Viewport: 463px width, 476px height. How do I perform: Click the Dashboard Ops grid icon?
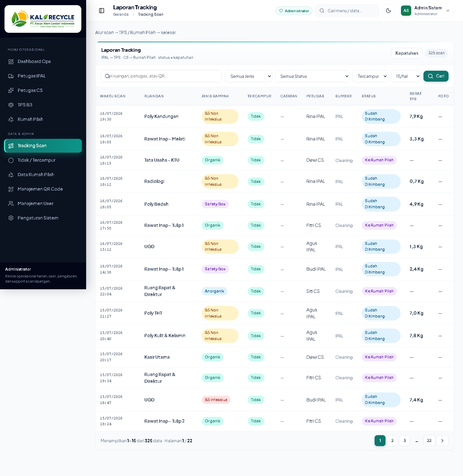point(11,61)
